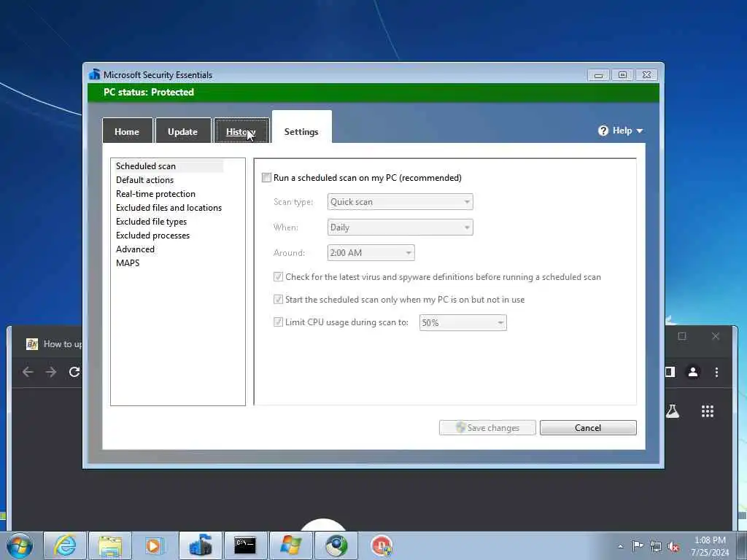Viewport: 747px width, 560px height.
Task: Switch to the Update tab
Action: pos(183,131)
